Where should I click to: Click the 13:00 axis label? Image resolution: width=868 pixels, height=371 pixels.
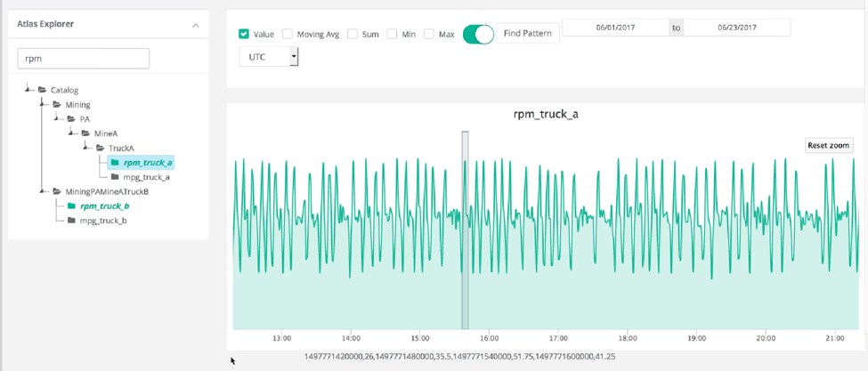tap(282, 338)
